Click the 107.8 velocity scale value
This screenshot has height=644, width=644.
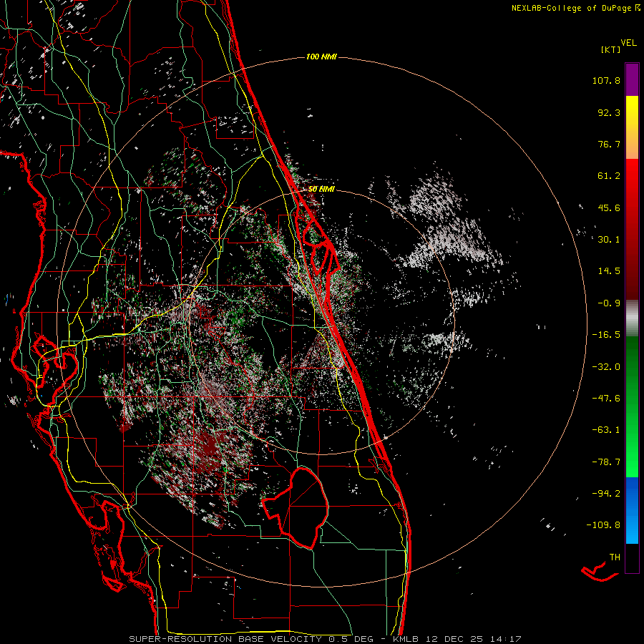[606, 80]
